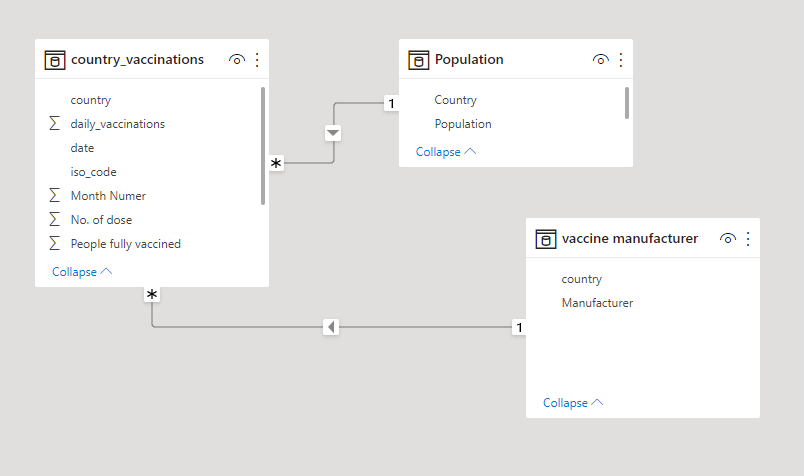
Task: Open more options for Population table
Action: tap(621, 60)
